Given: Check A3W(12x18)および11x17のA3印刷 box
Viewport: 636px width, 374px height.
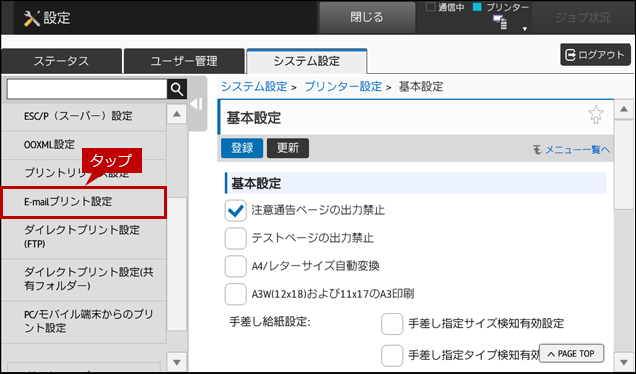Looking at the screenshot, I should 235,294.
